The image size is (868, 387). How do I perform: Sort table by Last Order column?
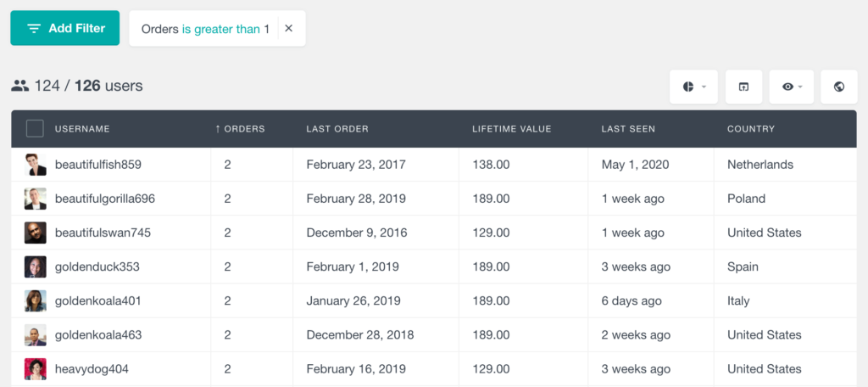pyautogui.click(x=337, y=129)
